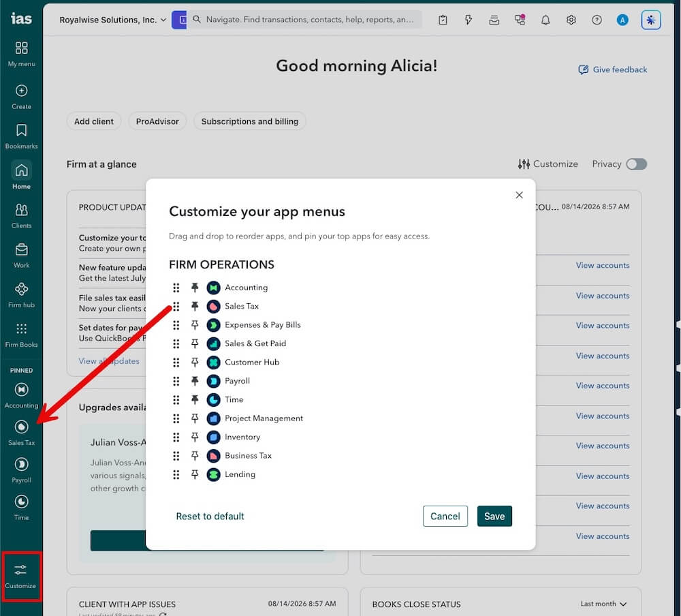Screen dimensions: 681x616
Task: Click the Lending app icon
Action: click(x=213, y=475)
